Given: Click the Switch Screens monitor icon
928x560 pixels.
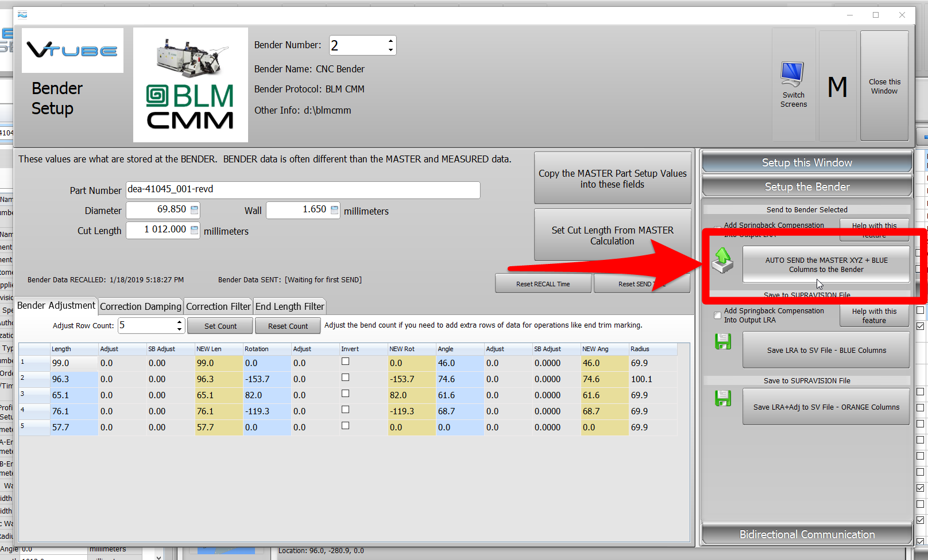Looking at the screenshot, I should [x=793, y=75].
